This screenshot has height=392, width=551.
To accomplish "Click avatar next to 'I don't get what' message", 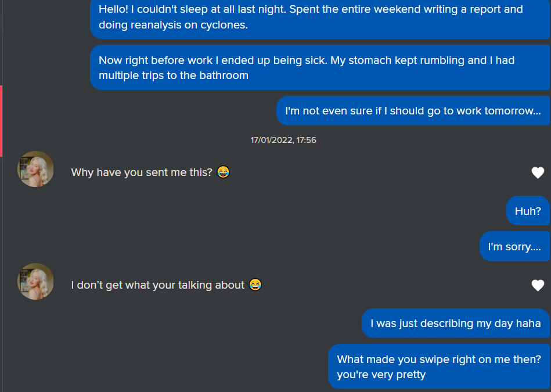I will point(35,282).
